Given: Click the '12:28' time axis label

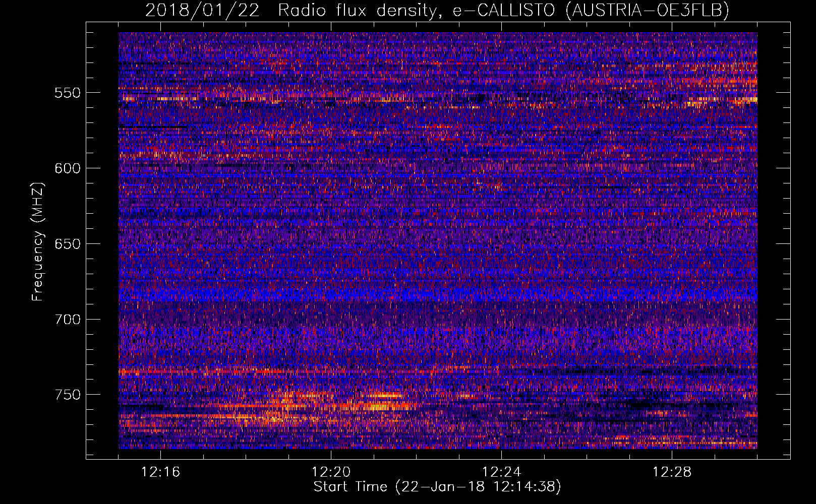Looking at the screenshot, I should tap(672, 472).
